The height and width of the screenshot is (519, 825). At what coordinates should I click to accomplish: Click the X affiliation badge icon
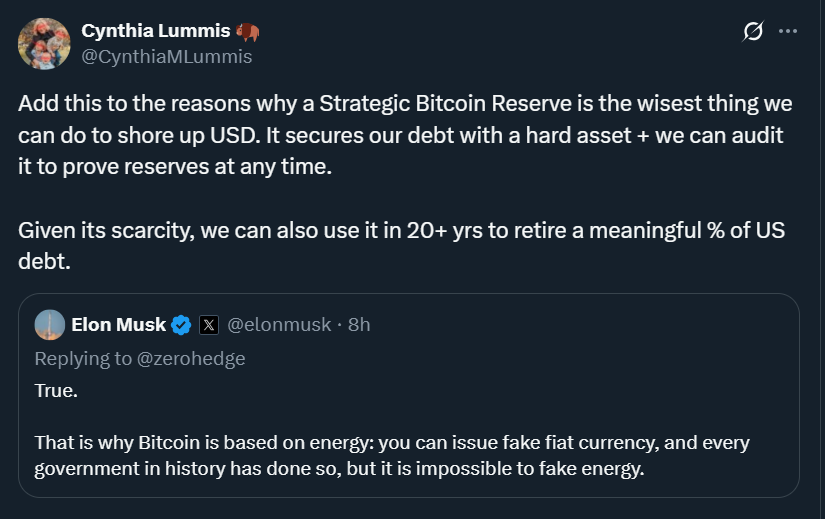[208, 324]
